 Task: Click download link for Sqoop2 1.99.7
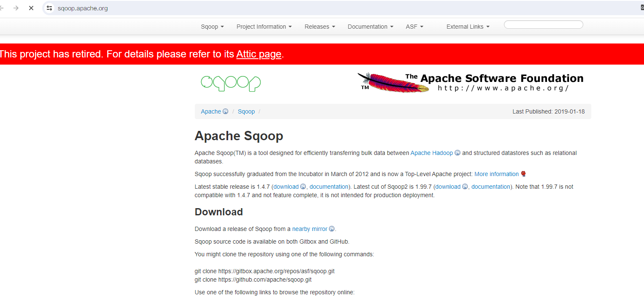(x=448, y=187)
